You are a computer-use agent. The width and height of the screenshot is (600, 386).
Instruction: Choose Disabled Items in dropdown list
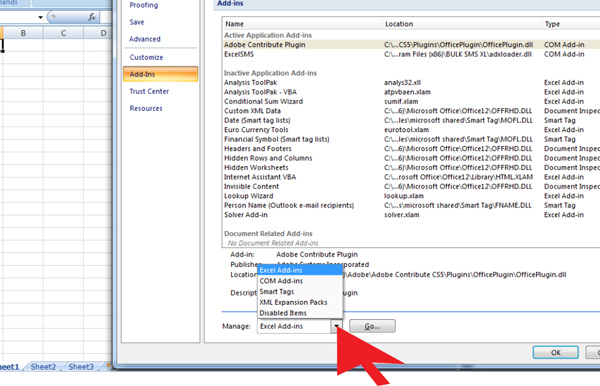tap(300, 313)
